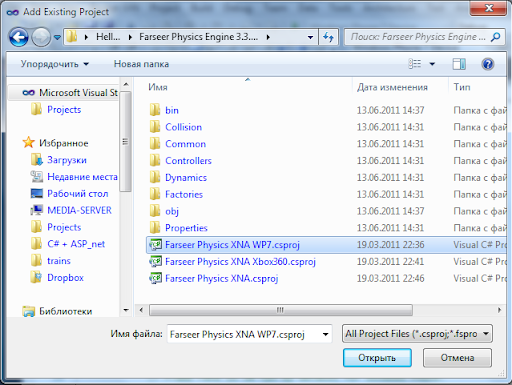Click the folder icon in address bar
The height and width of the screenshot is (385, 512).
71,37
